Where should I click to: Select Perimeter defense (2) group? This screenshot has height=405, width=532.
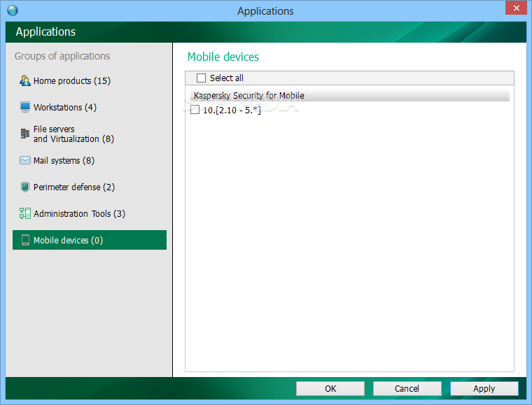(90, 187)
